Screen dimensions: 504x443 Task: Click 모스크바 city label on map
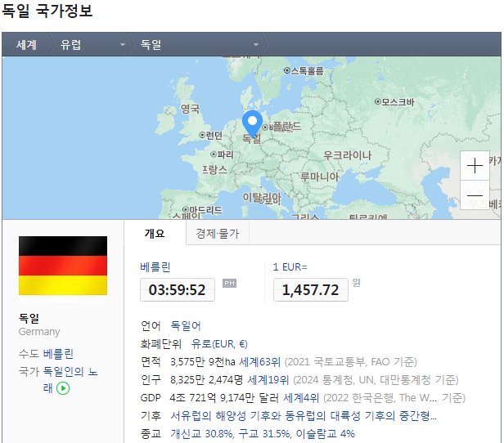tap(394, 102)
